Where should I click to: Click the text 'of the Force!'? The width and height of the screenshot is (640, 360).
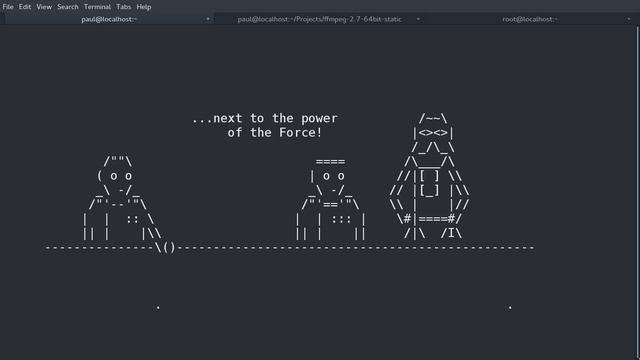(x=275, y=133)
